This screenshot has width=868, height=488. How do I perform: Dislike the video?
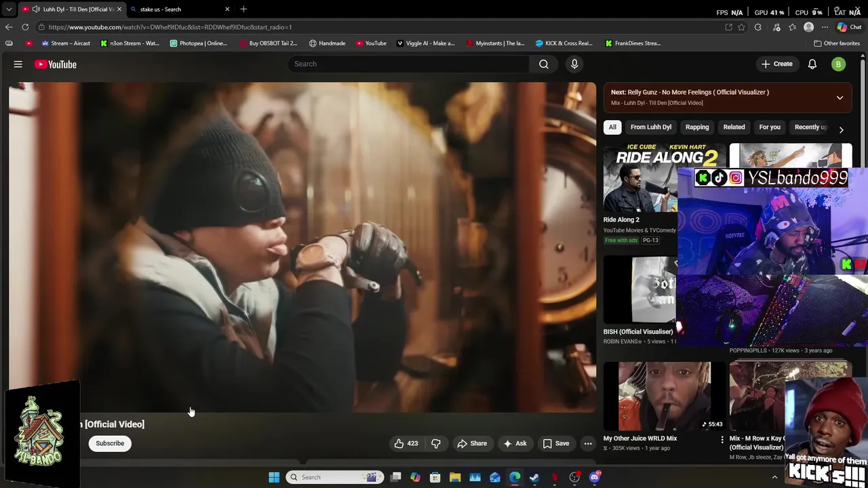[x=436, y=443]
